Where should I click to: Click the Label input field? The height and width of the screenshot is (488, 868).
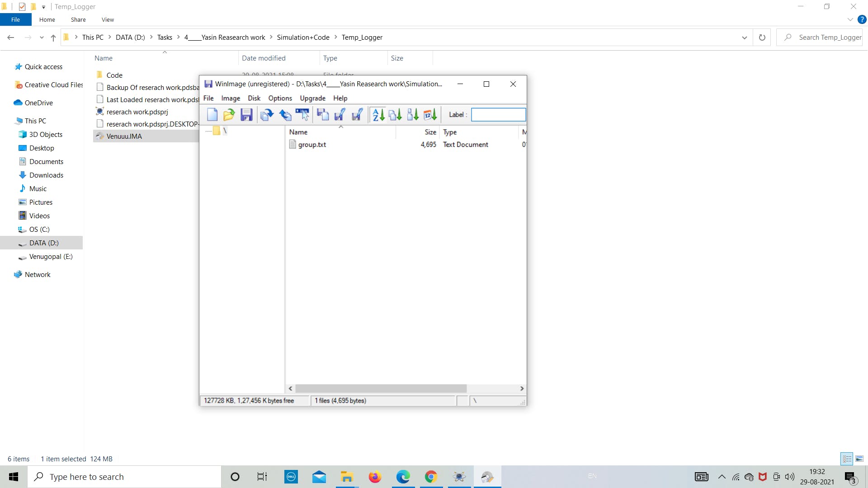498,115
